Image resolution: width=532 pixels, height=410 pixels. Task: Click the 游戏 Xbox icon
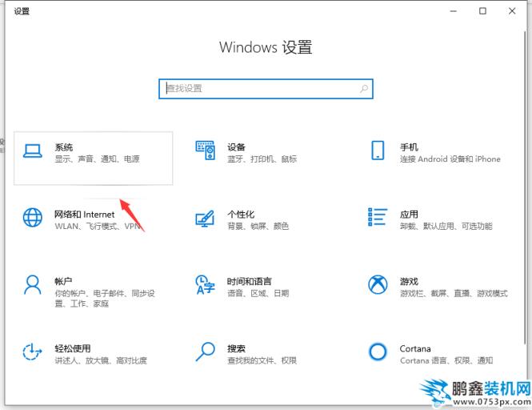pos(378,284)
